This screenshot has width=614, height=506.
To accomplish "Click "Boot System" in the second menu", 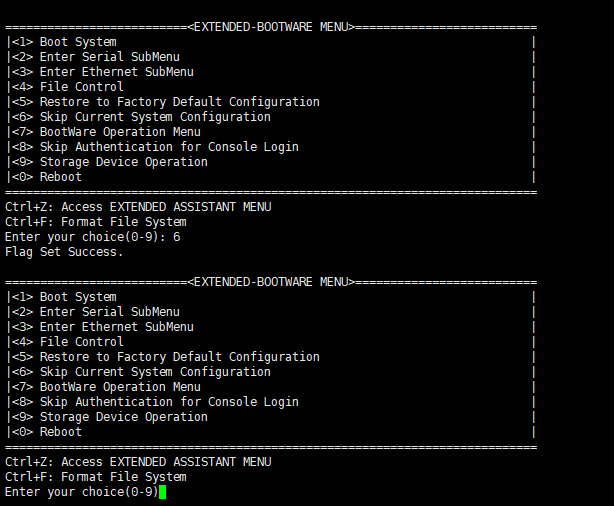I will click(x=77, y=297).
